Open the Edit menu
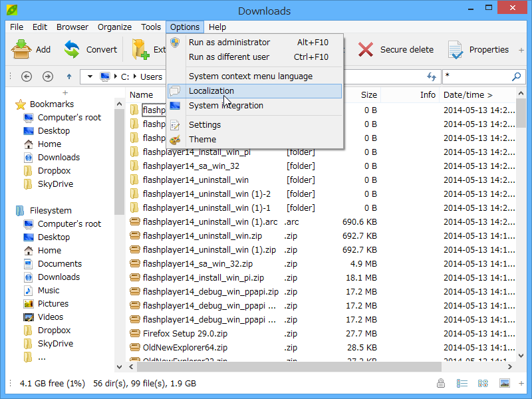The height and width of the screenshot is (399, 532). coord(40,27)
